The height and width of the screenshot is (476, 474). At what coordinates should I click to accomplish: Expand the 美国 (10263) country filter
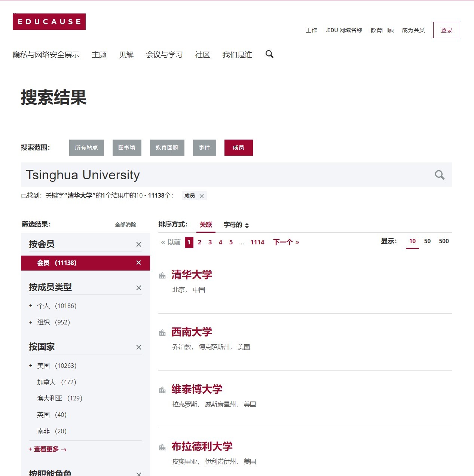tap(31, 366)
